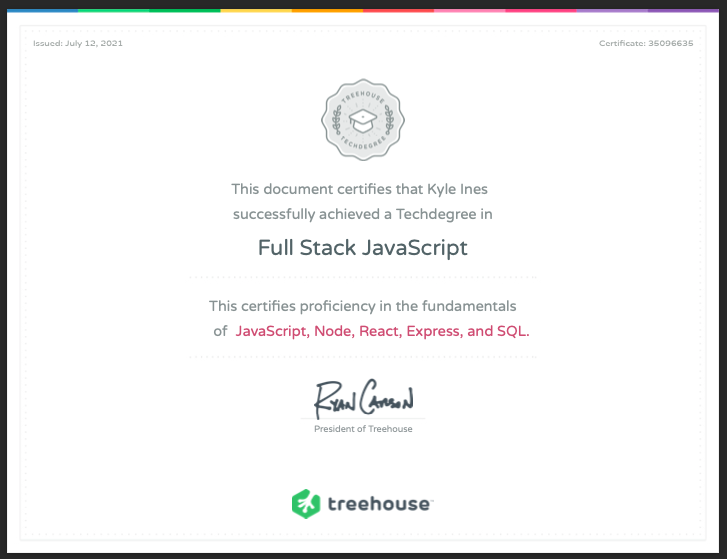The width and height of the screenshot is (727, 559).
Task: Click 'successfully achieved a Techdegree in' line
Action: point(363,214)
